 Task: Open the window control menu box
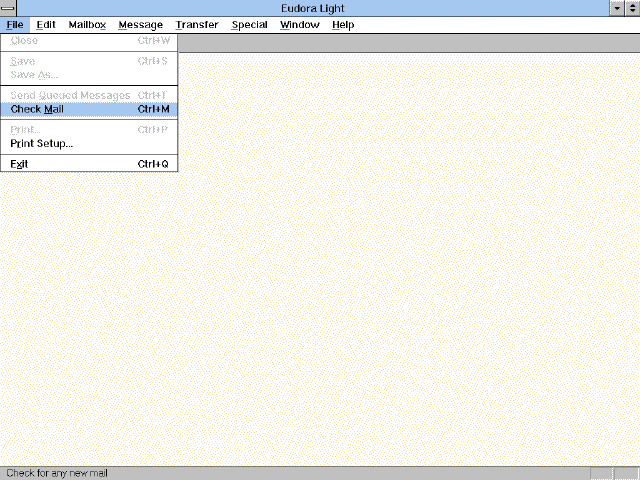tap(8, 8)
